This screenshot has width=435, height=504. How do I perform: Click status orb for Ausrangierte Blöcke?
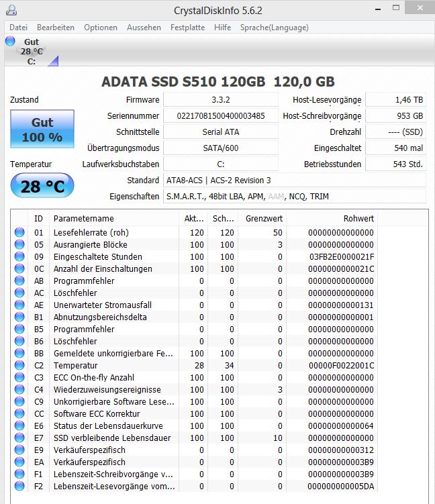(19, 244)
